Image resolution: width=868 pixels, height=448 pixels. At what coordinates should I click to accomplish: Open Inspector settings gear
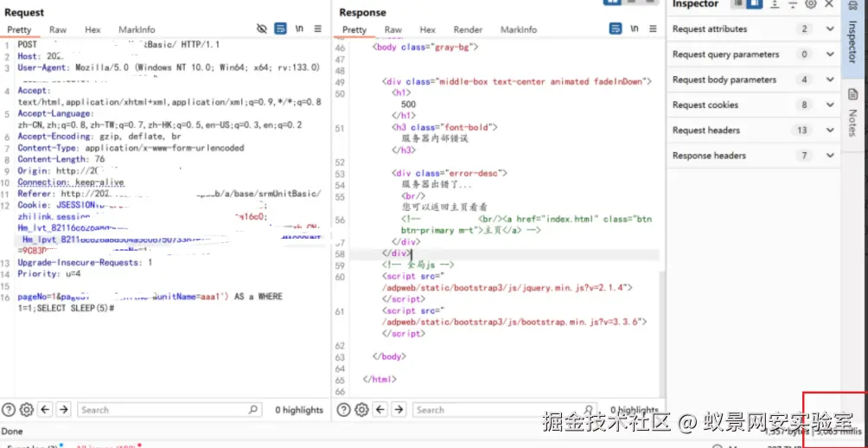point(810,3)
